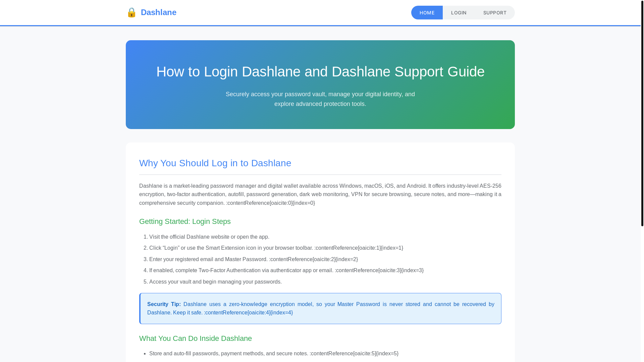This screenshot has height=362, width=644.
Task: Click step 'Click “Login” or use the Smart Extension'
Action: [x=276, y=248]
